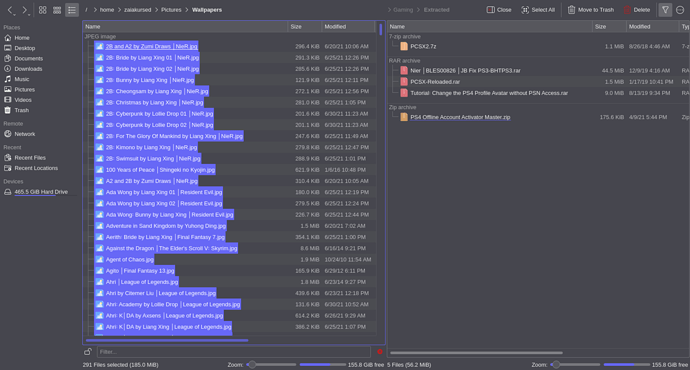The image size is (690, 370).
Task: Toggle the filter lock icon
Action: coord(88,352)
